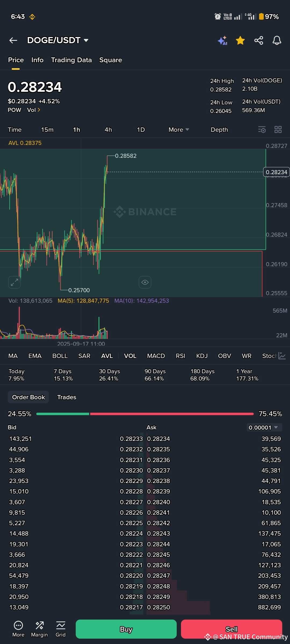Open the price alert bell icon
290x644 pixels.
[x=277, y=40]
